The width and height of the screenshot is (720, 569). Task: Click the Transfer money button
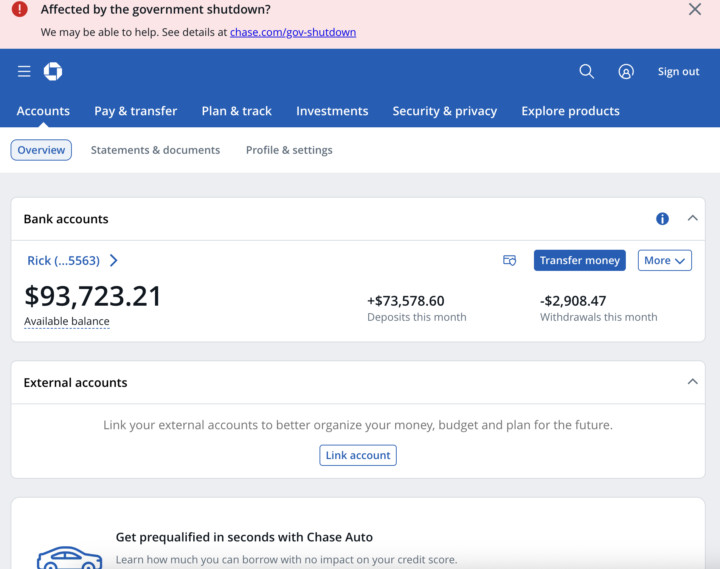point(579,260)
